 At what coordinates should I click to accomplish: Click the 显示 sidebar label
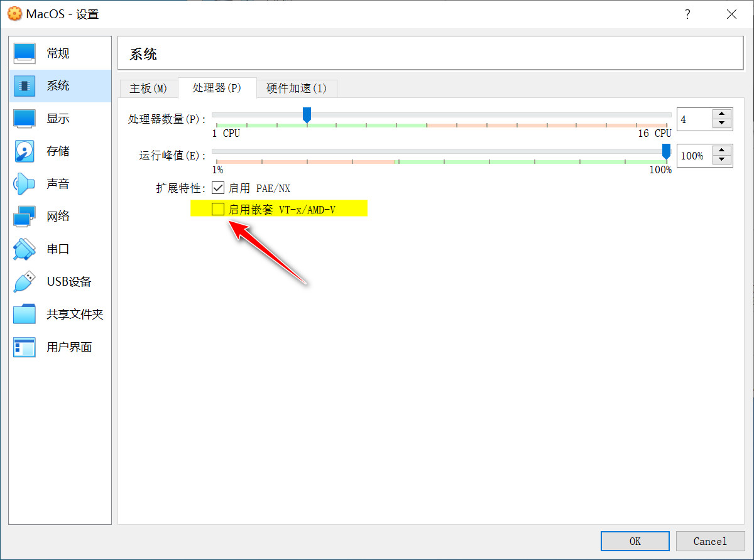(58, 119)
